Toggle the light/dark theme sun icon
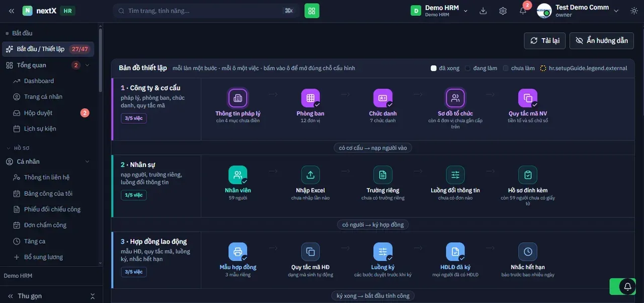Viewport: 644px width, 303px height. click(634, 11)
